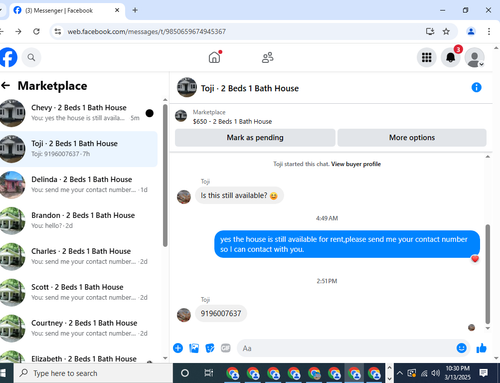The width and height of the screenshot is (500, 383).
Task: Open the notifications bell
Action: (x=451, y=57)
